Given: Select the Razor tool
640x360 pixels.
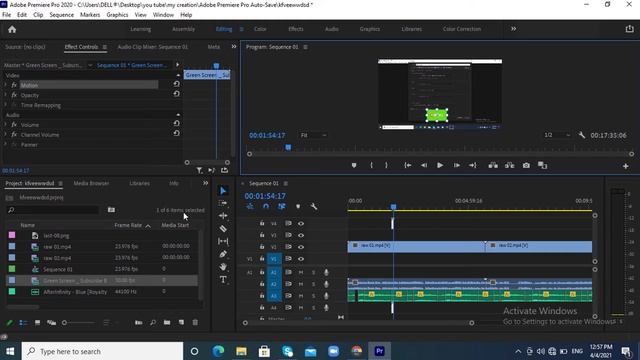Looking at the screenshot, I should 223,229.
